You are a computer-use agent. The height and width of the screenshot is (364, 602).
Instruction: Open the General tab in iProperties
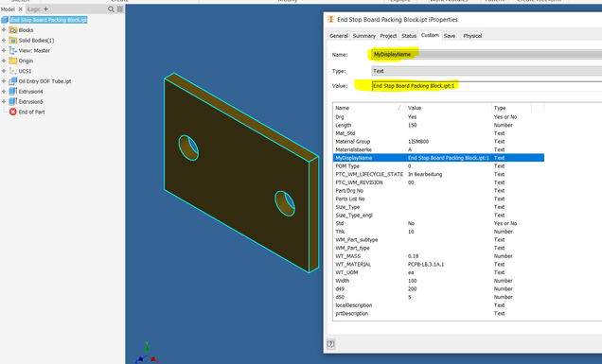pos(339,36)
